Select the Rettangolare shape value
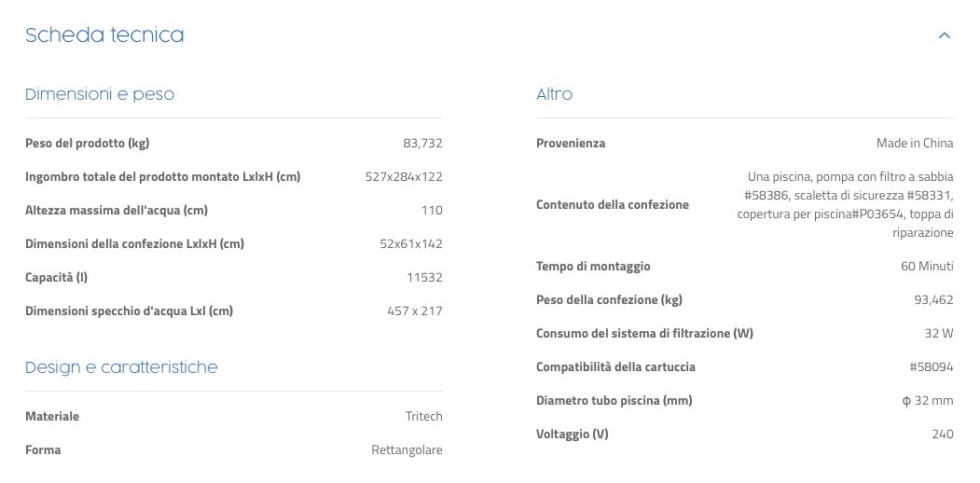The height and width of the screenshot is (483, 980). pyautogui.click(x=407, y=449)
